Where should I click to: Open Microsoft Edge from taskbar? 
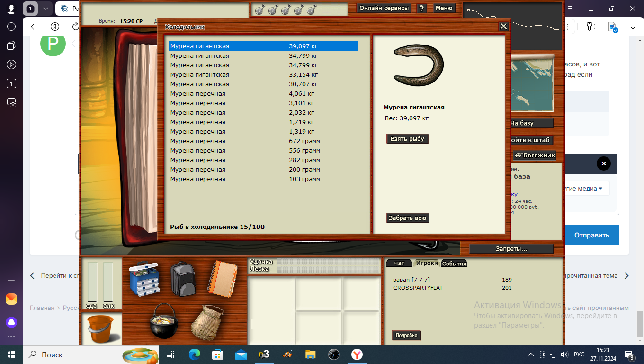point(195,355)
